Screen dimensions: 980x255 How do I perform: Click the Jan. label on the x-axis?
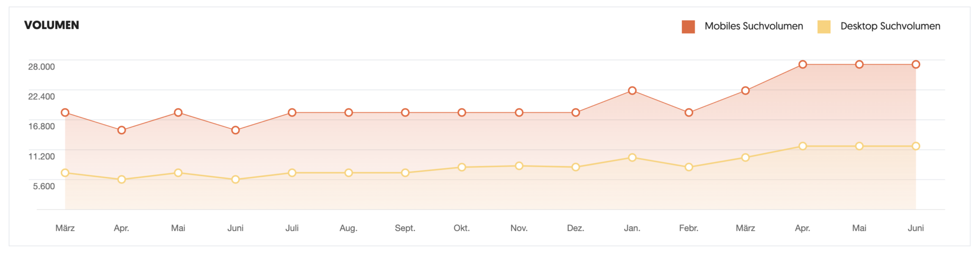point(632,228)
